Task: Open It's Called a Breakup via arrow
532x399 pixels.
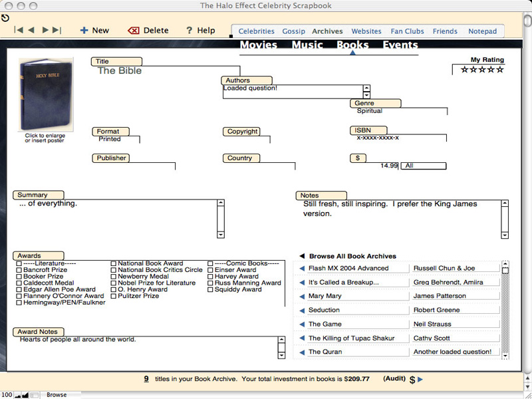Action: click(x=302, y=282)
